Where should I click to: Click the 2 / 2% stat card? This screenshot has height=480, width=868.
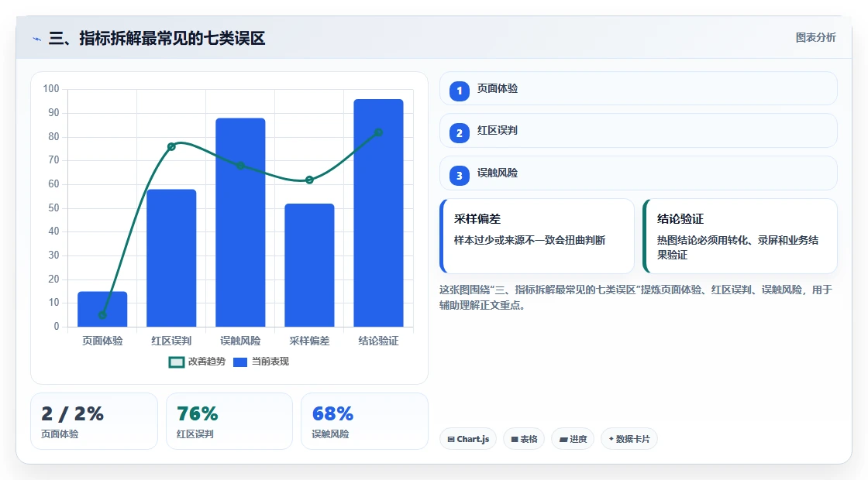tap(94, 421)
